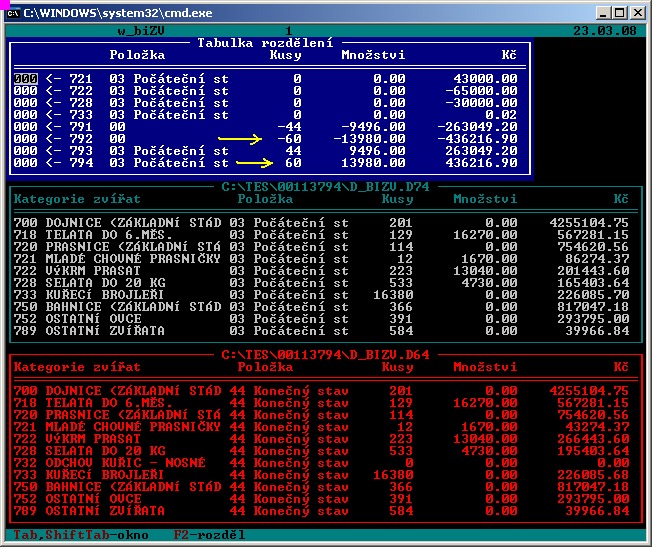652x547 pixels.
Task: Select 733 KUŘECÍ BROJLEŘI in D64 panel
Action: 321,475
